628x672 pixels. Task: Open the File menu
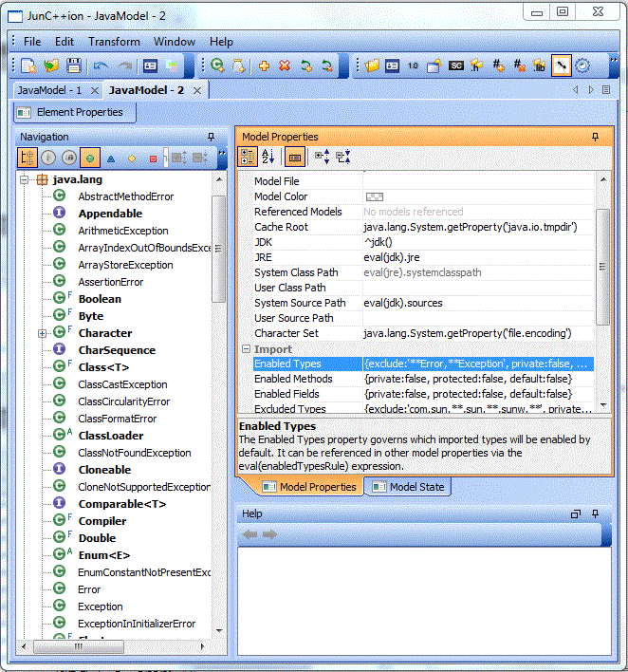(x=32, y=42)
